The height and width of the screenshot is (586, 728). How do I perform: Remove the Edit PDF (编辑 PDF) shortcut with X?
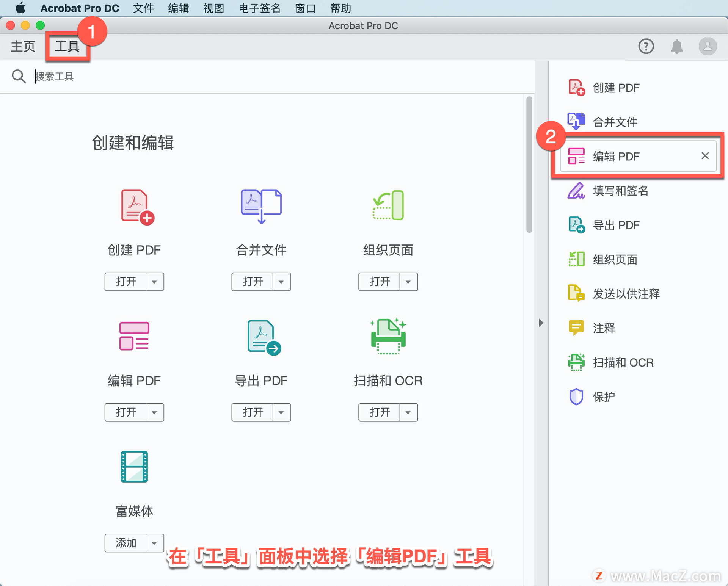click(x=705, y=156)
